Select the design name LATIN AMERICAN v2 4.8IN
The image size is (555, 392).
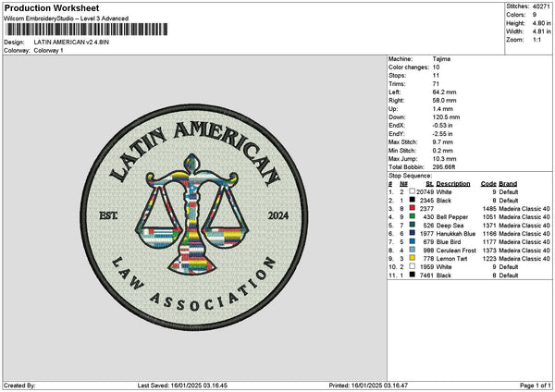tap(71, 43)
